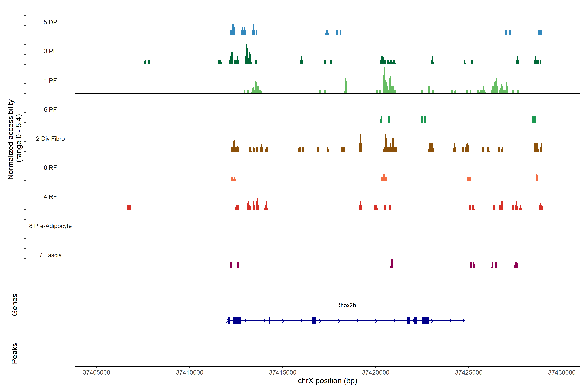Click the 6 PF track label

coord(50,109)
